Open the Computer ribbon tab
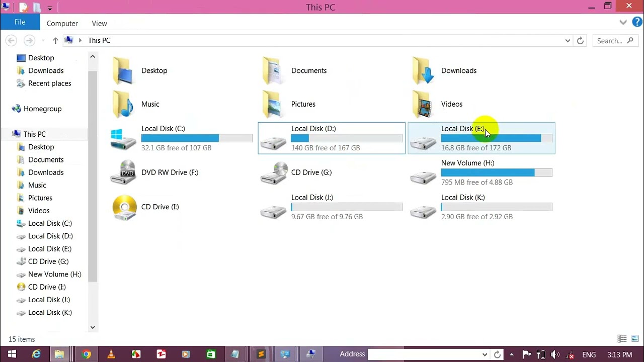 point(62,23)
